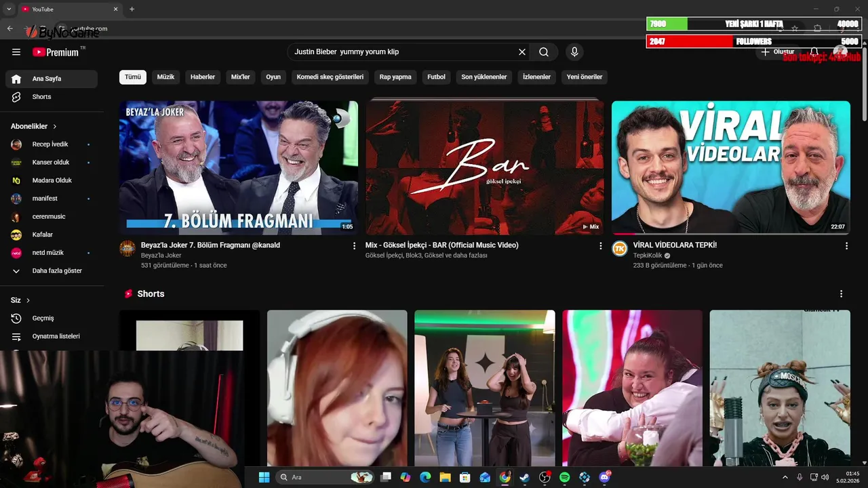
Task: Open the hamburger guide menu
Action: 16,52
